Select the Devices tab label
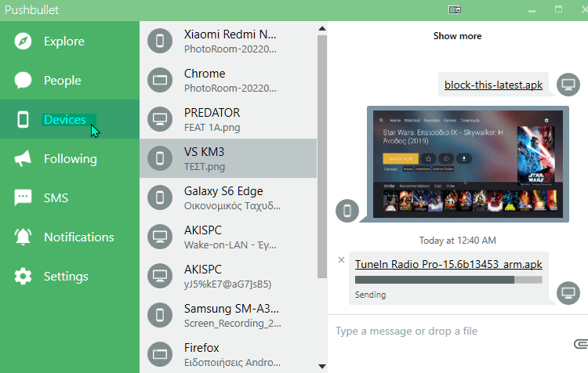The image size is (588, 373). pos(65,120)
